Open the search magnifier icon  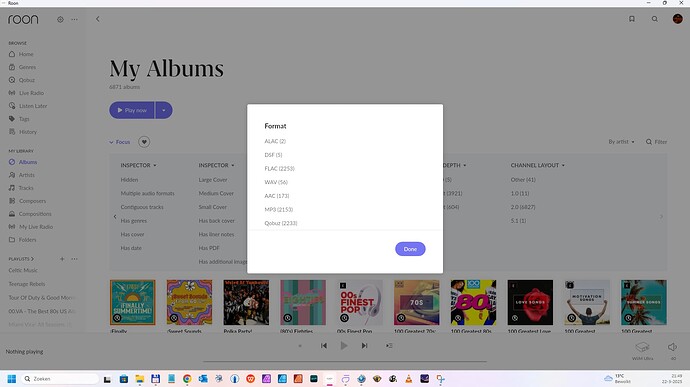tap(655, 19)
